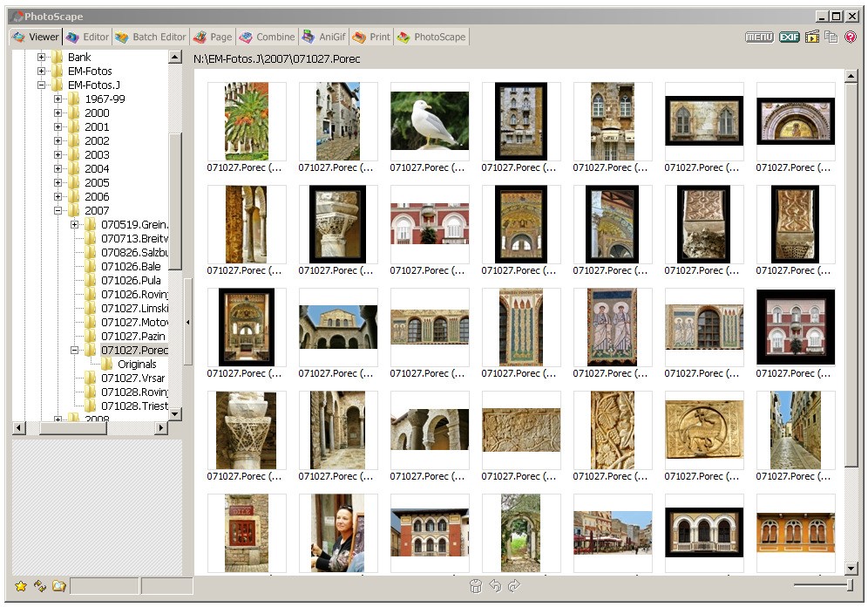Select the seagull photo thumbnail
This screenshot has width=868, height=607.
(429, 121)
